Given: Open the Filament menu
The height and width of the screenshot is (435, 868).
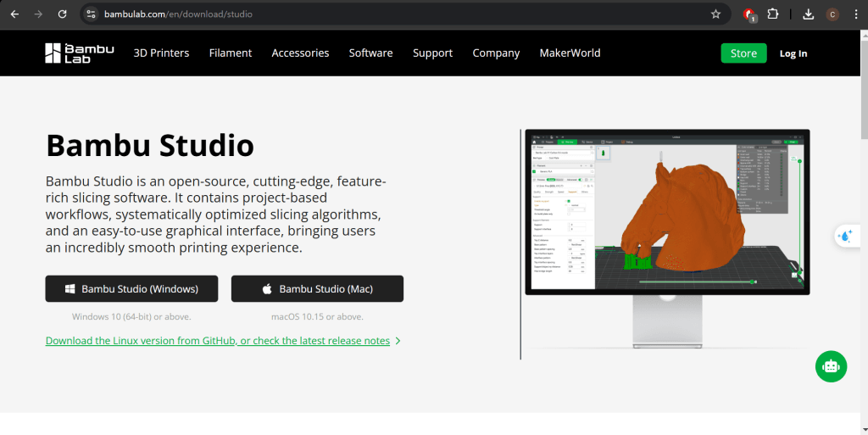Looking at the screenshot, I should tap(231, 53).
